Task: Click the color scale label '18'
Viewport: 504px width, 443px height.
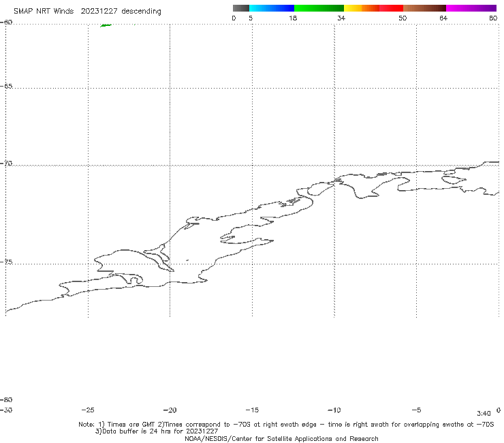Action: tap(292, 18)
